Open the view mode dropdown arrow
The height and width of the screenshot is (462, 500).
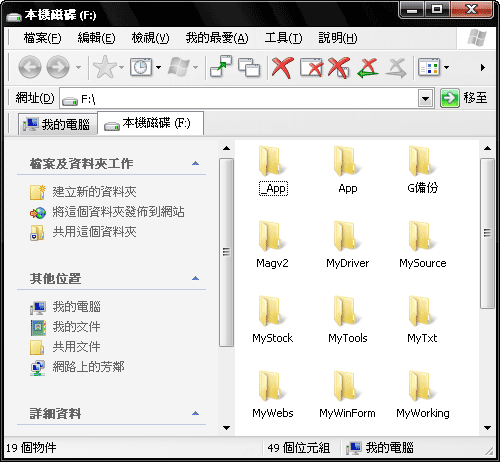446,68
